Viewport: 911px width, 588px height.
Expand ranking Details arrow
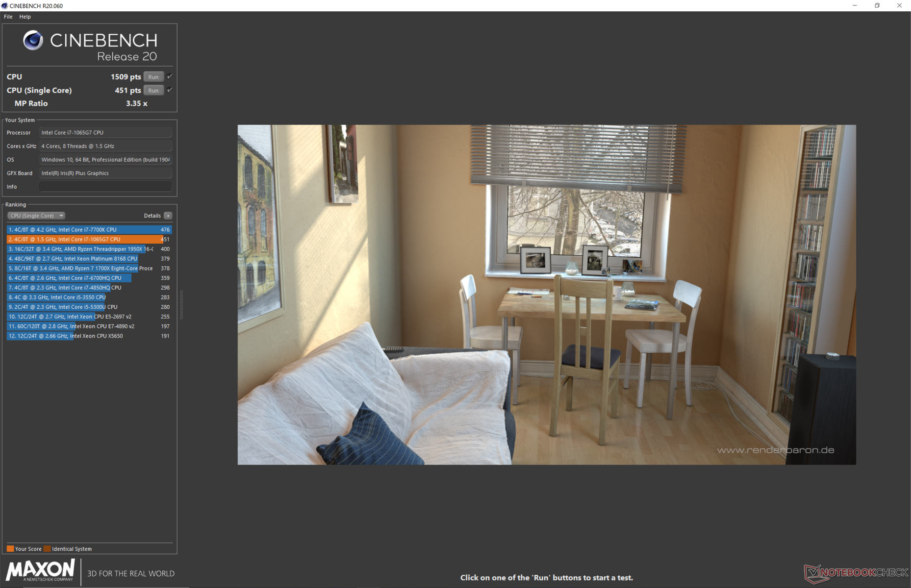click(x=168, y=216)
